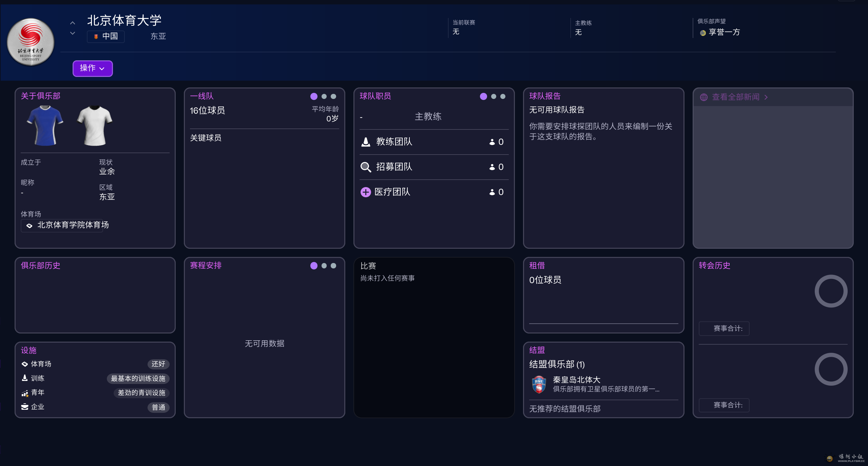The width and height of the screenshot is (868, 466).
Task: Click the youth facilities icon
Action: pyautogui.click(x=25, y=393)
